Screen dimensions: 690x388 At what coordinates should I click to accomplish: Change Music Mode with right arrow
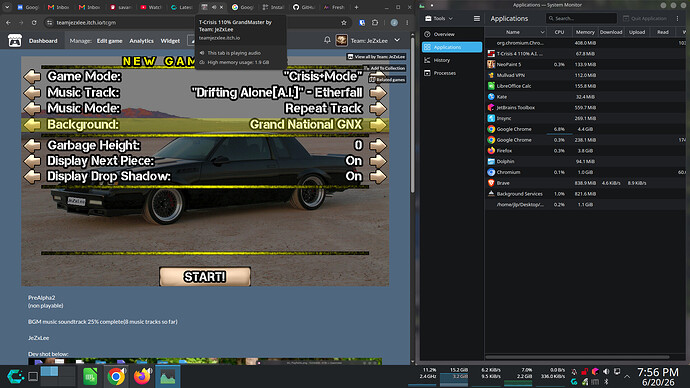[378, 108]
